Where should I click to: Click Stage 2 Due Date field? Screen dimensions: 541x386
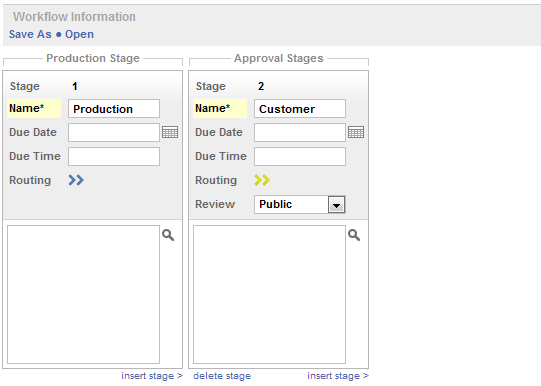pos(300,132)
